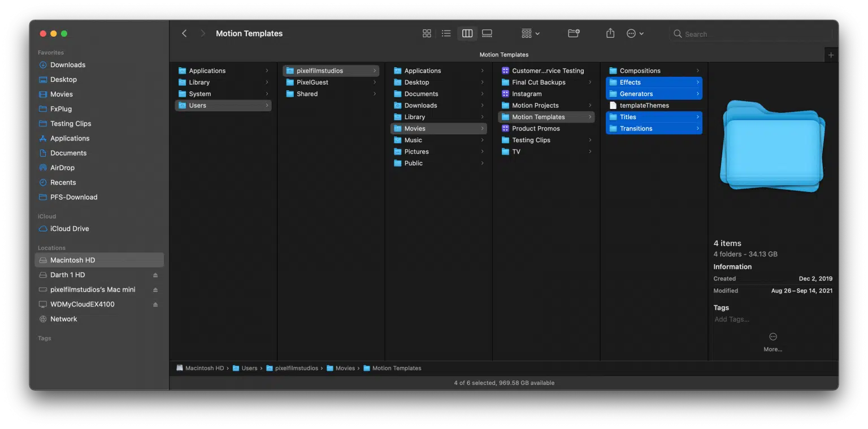Click in the Search field
The image size is (868, 429).
[x=750, y=34]
